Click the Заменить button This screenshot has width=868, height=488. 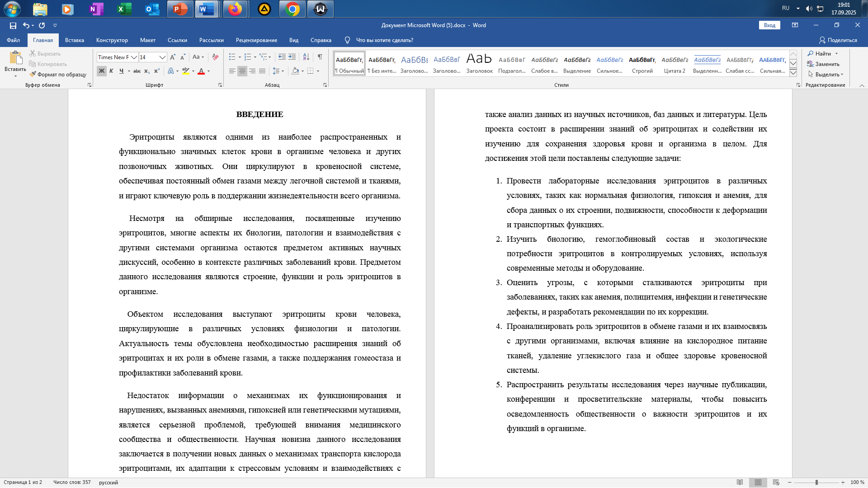tap(824, 64)
